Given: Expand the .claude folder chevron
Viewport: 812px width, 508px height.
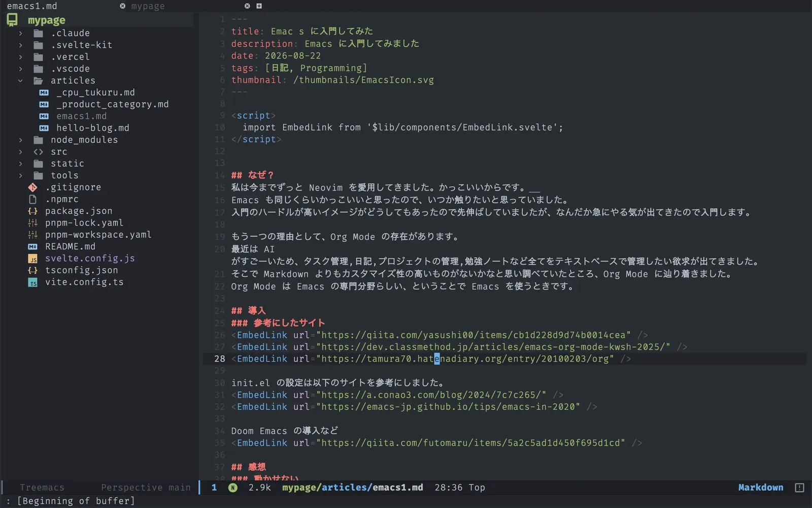Looking at the screenshot, I should click(20, 33).
